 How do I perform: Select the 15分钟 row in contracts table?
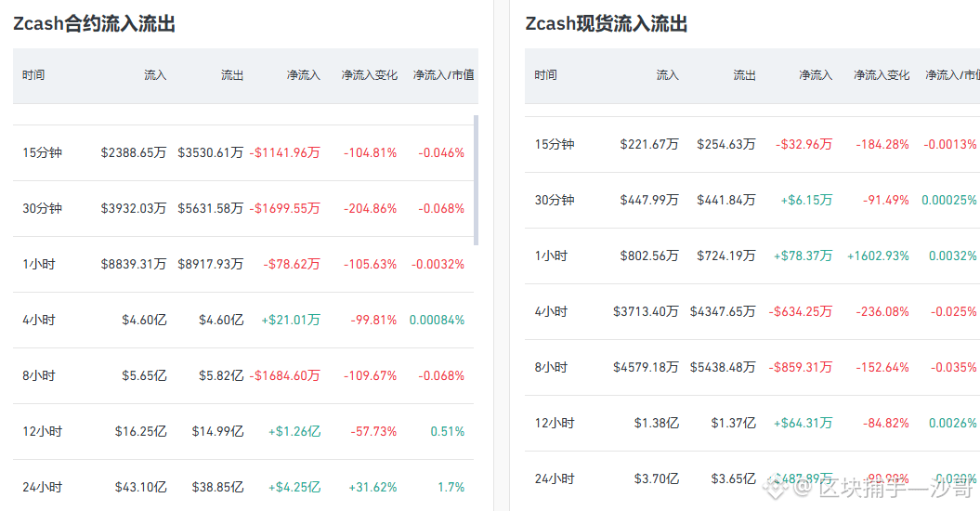(243, 152)
